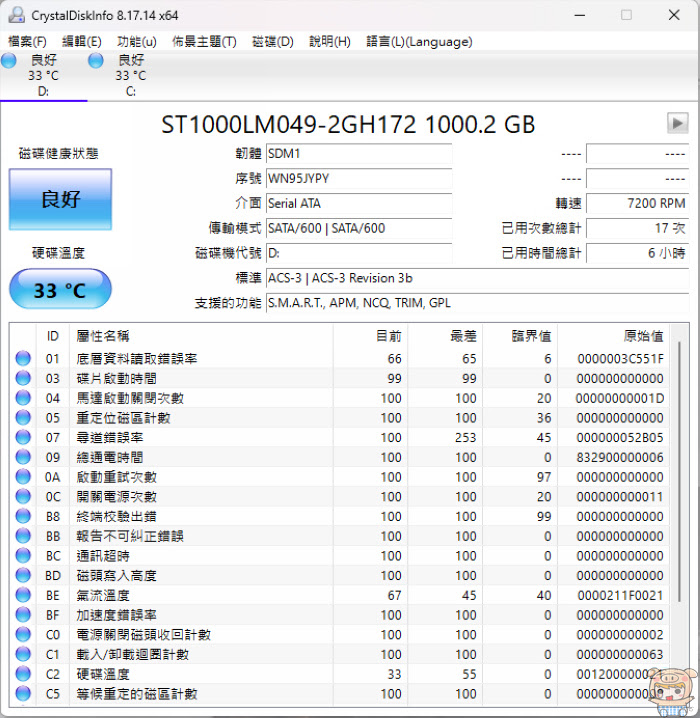
Task: Click the next disk arrow button
Action: (678, 123)
